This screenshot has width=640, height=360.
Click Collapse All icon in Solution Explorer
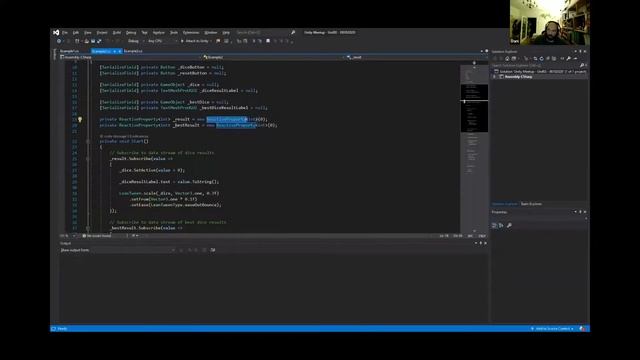click(x=548, y=59)
